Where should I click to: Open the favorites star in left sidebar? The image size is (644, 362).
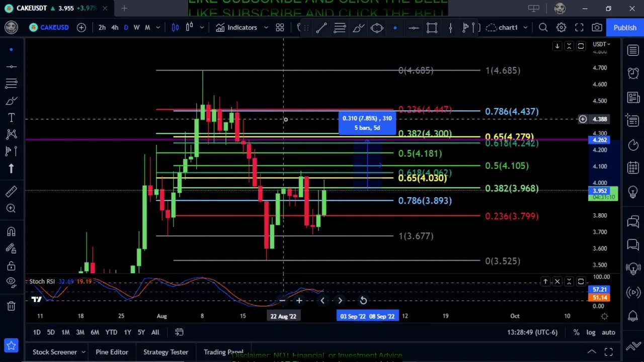pos(11,345)
